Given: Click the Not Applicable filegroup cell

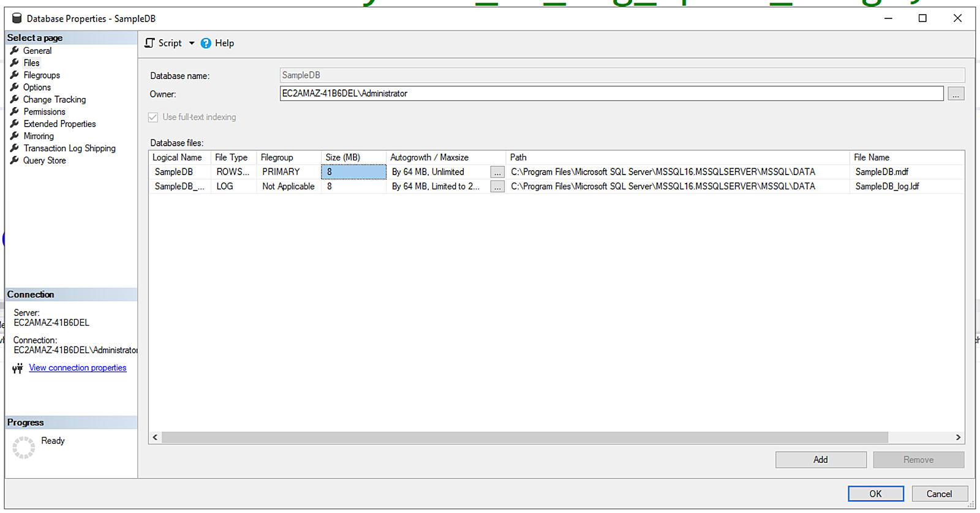Looking at the screenshot, I should pyautogui.click(x=288, y=187).
